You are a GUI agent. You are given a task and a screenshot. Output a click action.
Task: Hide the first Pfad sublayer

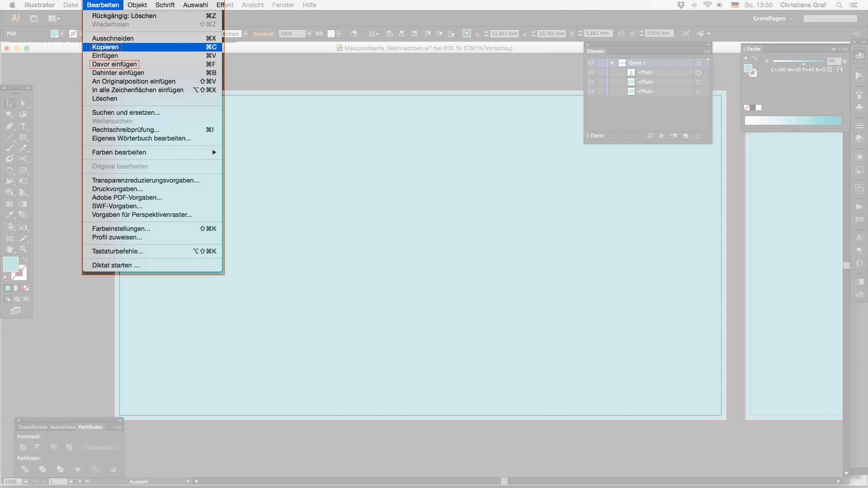(x=590, y=72)
